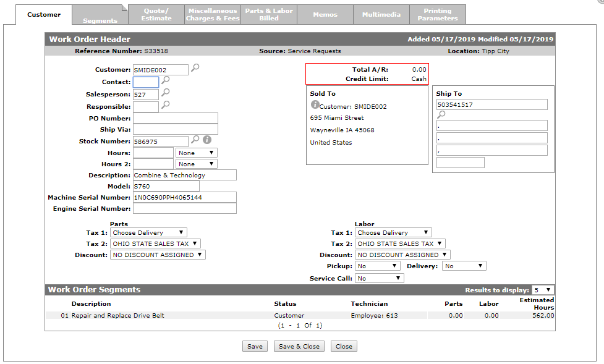Click the Save & Close button
The height and width of the screenshot is (364, 604).
(x=299, y=346)
